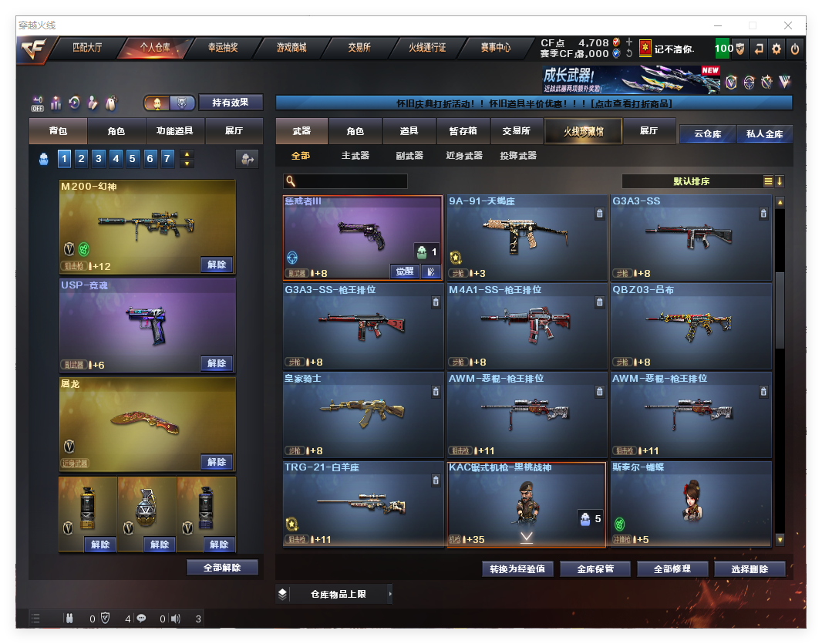
Task: Click the 全部修理 button
Action: tap(671, 569)
